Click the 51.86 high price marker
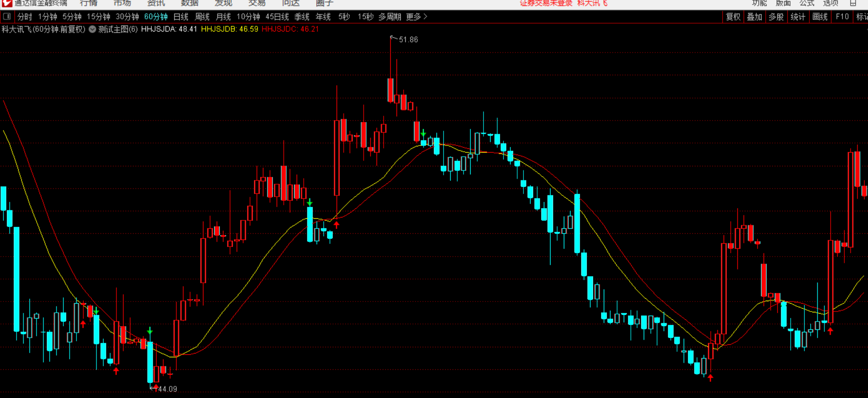This screenshot has height=398, width=868. coord(408,40)
